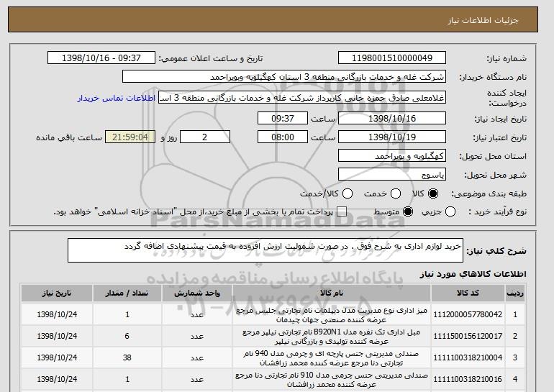This screenshot has width=554, height=392.
Task: Click the unit عدد in row 4
Action: click(x=197, y=379)
